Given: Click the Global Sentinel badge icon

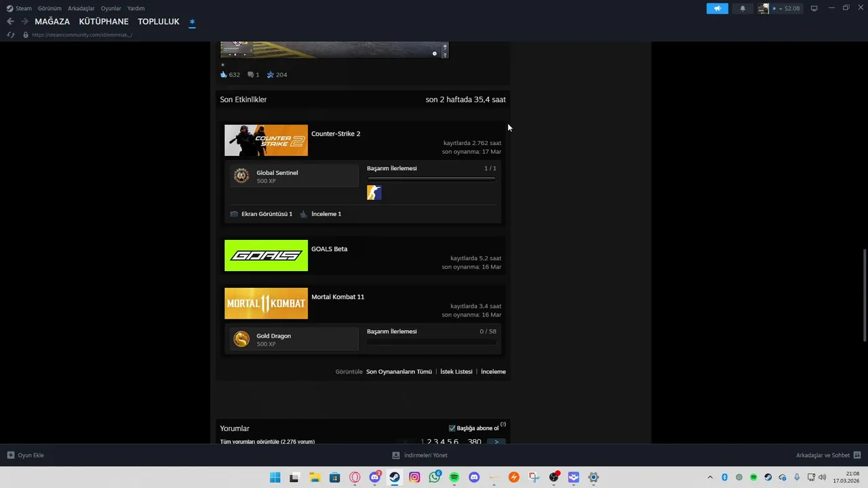Looking at the screenshot, I should point(241,176).
